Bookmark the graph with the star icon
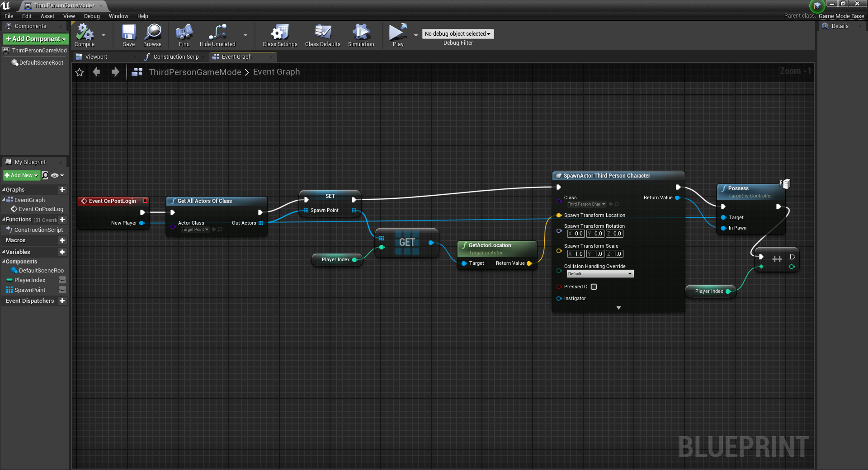The image size is (868, 470). pyautogui.click(x=80, y=72)
